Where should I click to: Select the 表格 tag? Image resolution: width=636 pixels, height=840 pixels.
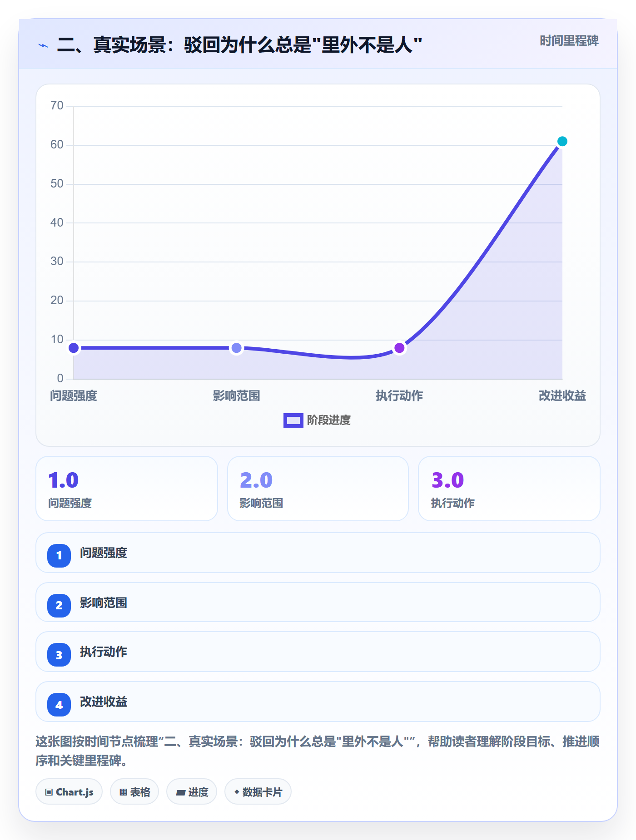pos(134,791)
